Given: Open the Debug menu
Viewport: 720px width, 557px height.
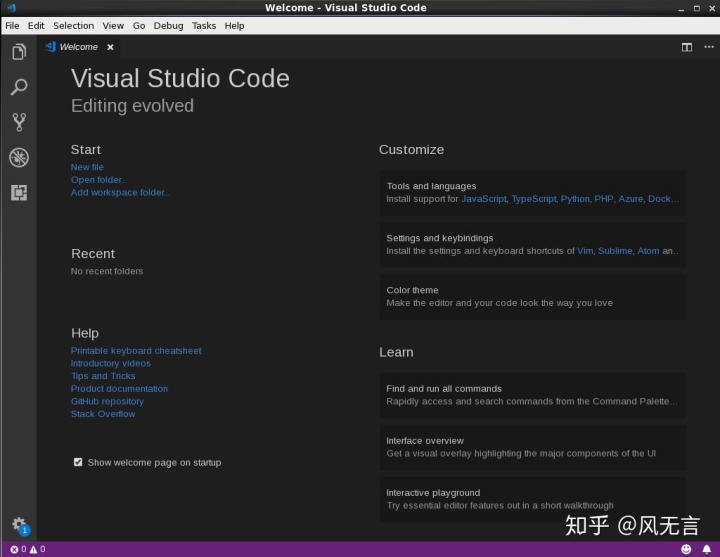Looking at the screenshot, I should pos(168,26).
